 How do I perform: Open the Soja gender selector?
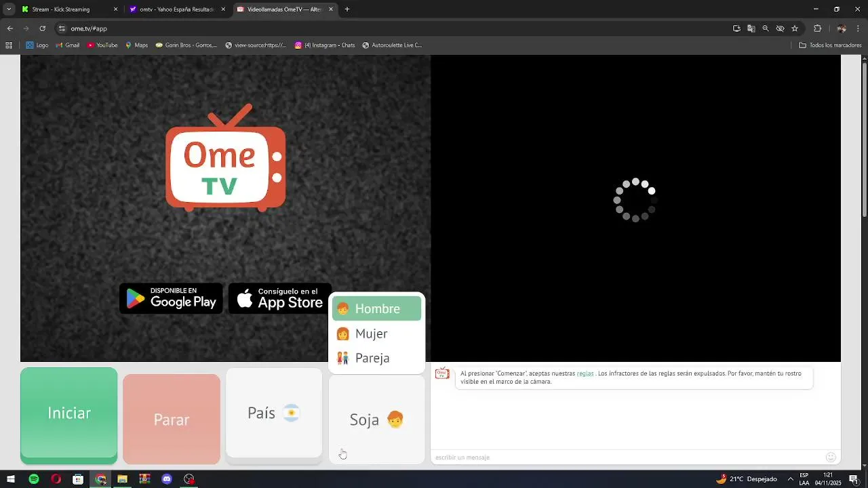point(377,420)
